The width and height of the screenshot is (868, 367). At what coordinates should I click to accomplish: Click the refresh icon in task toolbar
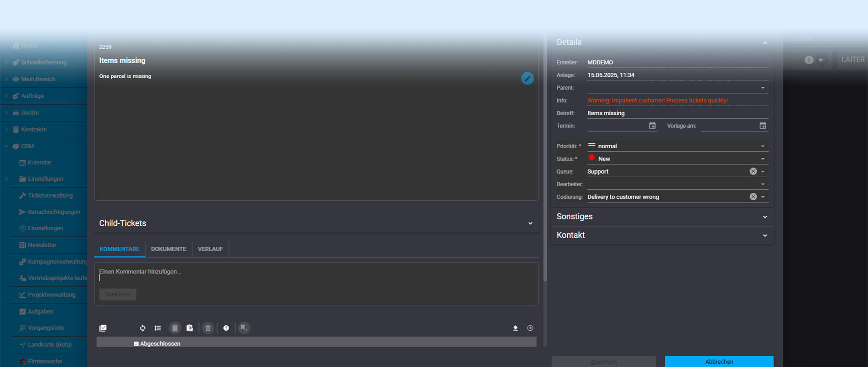pyautogui.click(x=143, y=328)
